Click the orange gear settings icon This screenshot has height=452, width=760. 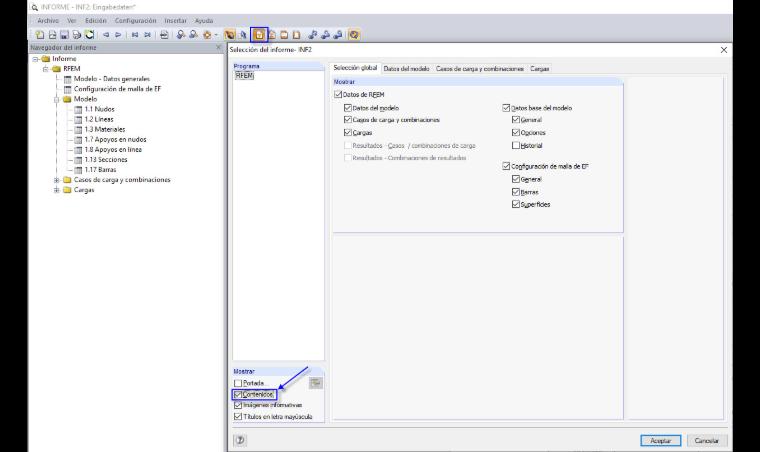pos(207,35)
